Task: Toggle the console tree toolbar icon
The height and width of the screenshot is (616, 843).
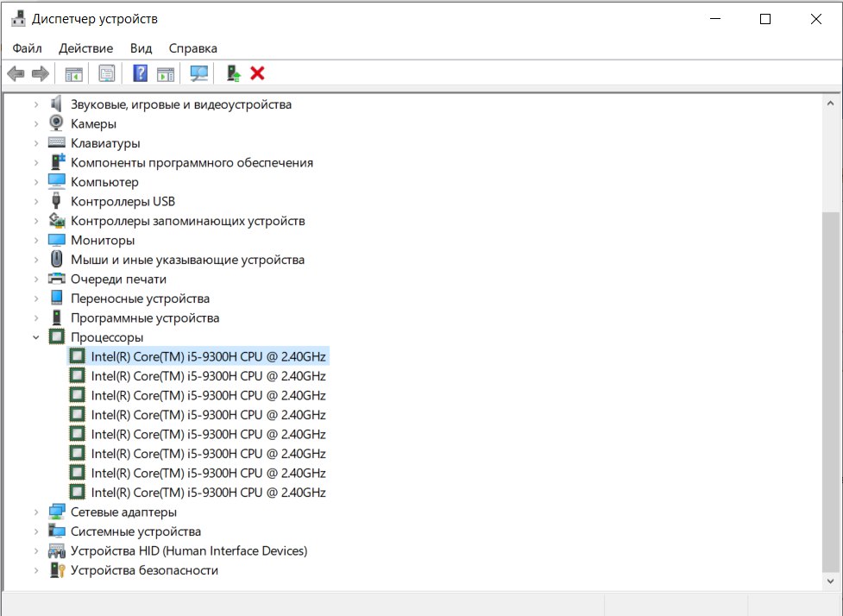Action: (73, 73)
